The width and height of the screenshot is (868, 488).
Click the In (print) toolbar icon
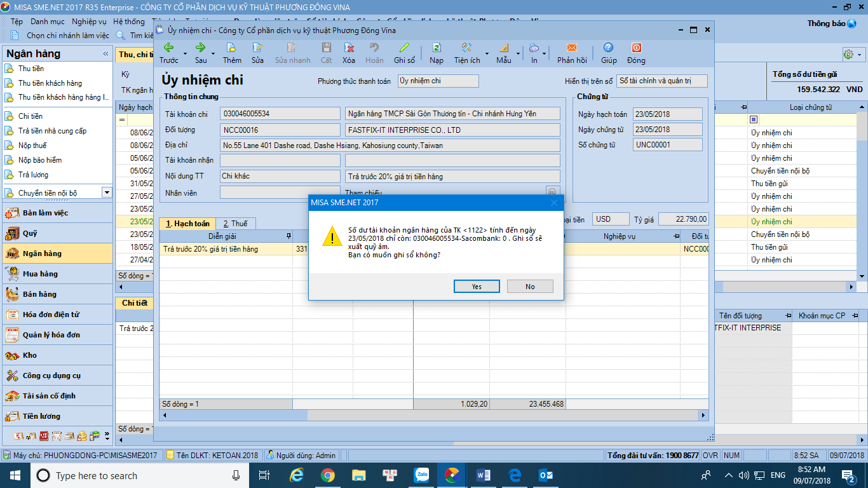click(x=534, y=48)
